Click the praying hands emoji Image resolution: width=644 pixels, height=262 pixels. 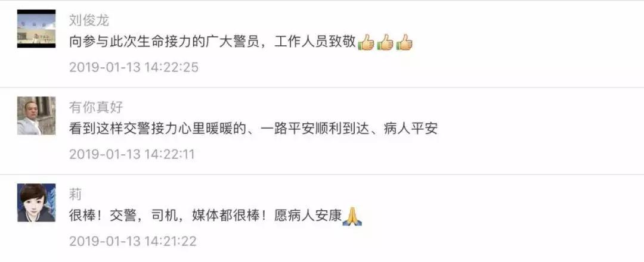tap(352, 217)
